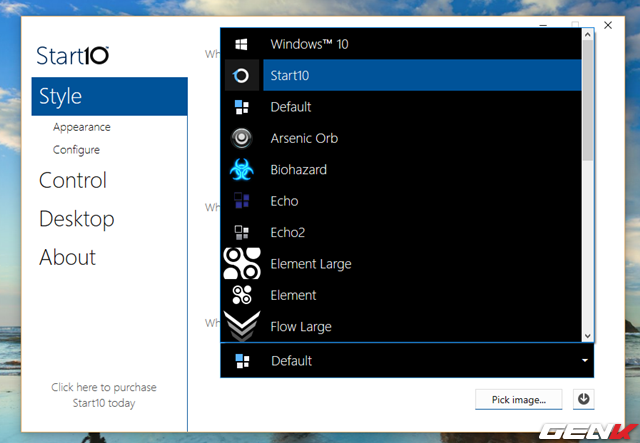Close the Start10 window
Viewport: 640px width, 443px height.
[608, 25]
